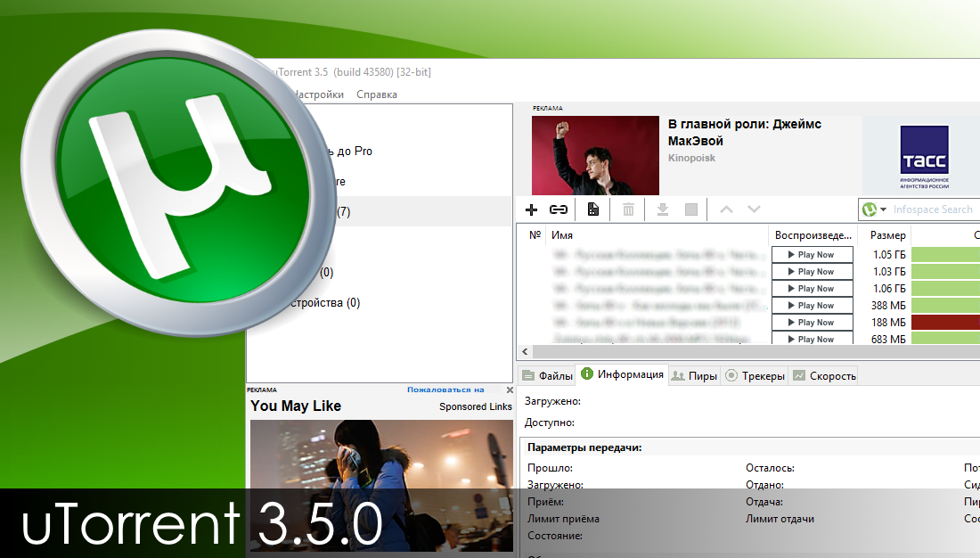Click the '1.06 ГБ' size cell
This screenshot has width=980, height=558.
(889, 289)
